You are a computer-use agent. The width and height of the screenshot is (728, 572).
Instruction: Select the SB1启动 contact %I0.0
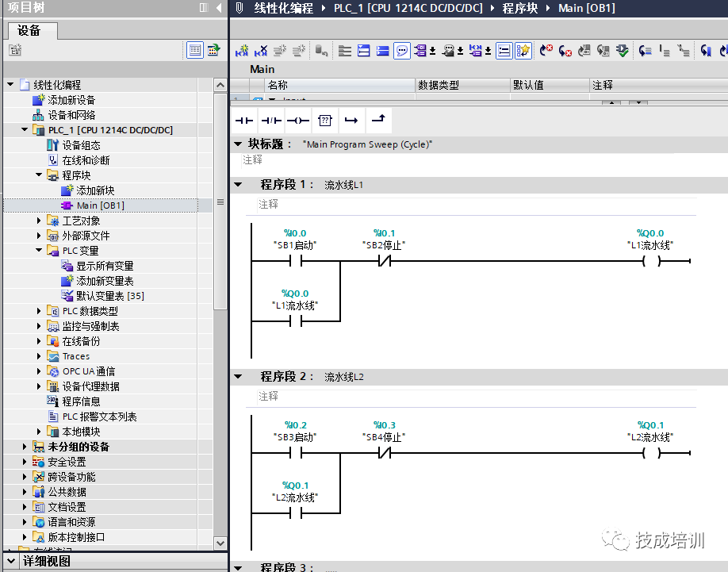[295, 261]
